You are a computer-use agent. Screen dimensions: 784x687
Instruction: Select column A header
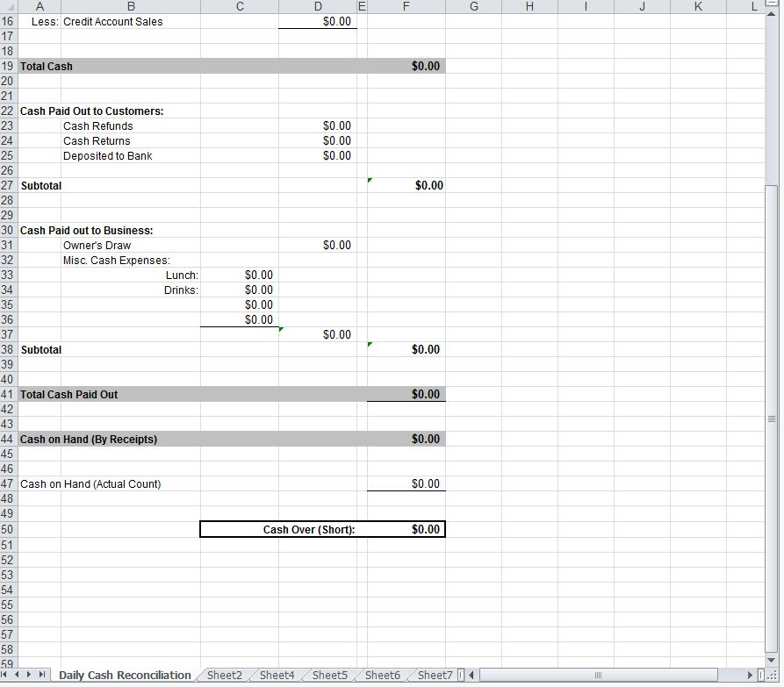pyautogui.click(x=40, y=6)
